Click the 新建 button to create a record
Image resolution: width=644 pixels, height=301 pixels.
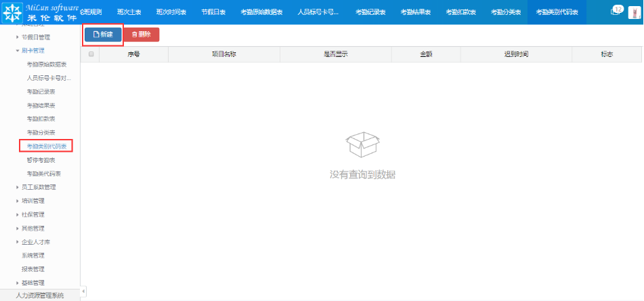(103, 34)
